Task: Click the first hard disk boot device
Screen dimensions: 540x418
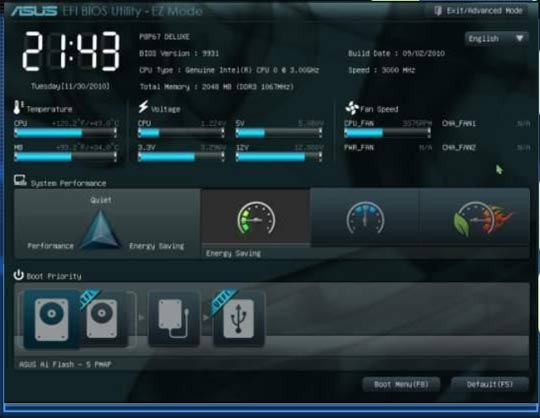Action: [x=52, y=319]
